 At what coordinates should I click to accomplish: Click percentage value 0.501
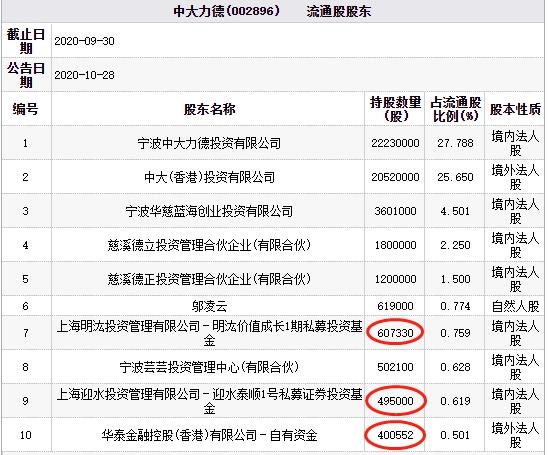point(455,435)
